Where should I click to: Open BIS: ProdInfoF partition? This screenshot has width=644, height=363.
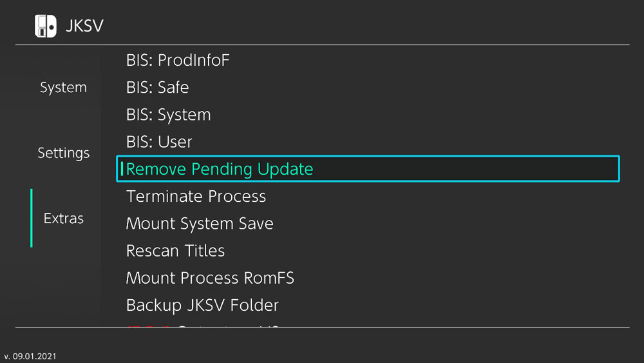(178, 61)
